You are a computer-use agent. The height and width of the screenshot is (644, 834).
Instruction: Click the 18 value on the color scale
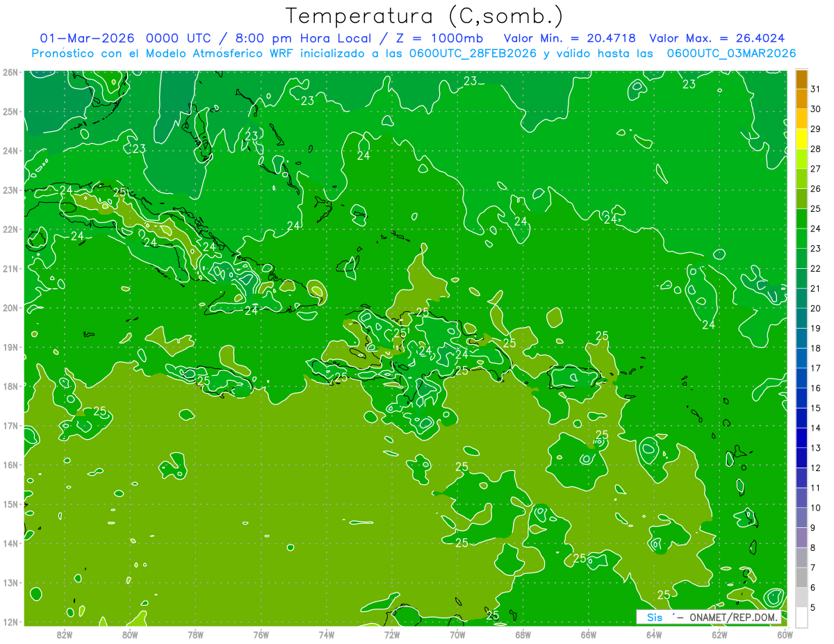815,348
